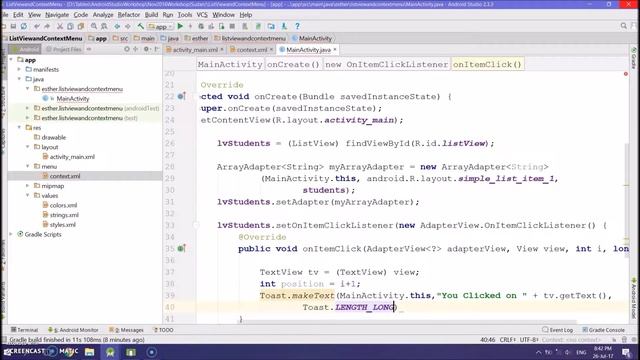Viewport: 640px width, 360px height.
Task: Select MainActivity in the project tree
Action: tap(73, 98)
